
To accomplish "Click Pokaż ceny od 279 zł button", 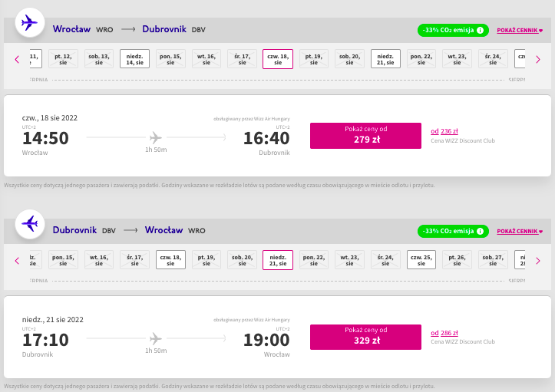I will coord(365,136).
